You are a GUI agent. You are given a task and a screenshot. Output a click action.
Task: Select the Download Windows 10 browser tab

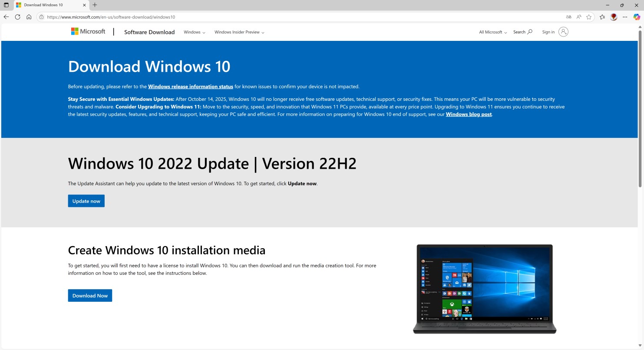(x=51, y=5)
